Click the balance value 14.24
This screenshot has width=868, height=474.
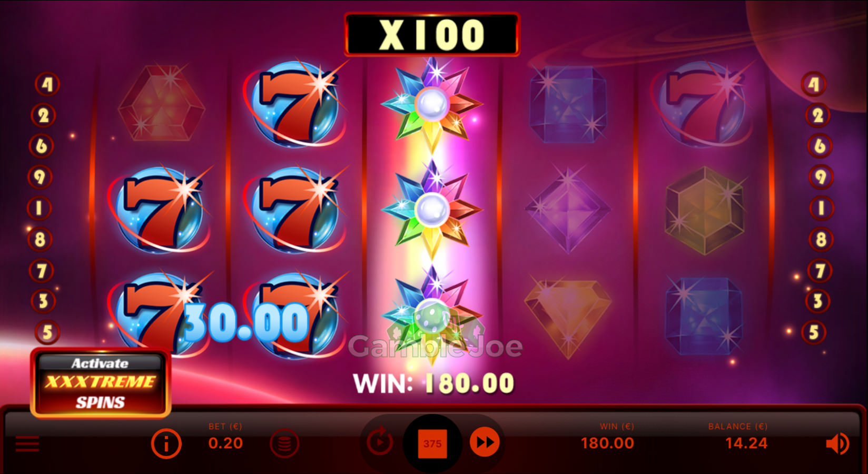746,443
